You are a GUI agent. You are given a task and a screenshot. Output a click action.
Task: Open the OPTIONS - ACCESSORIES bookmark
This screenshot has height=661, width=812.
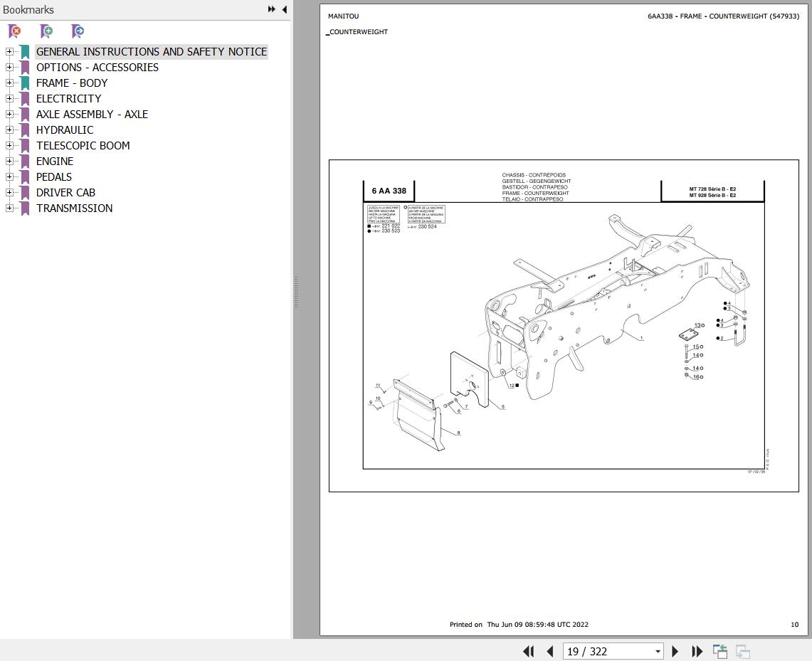click(97, 68)
